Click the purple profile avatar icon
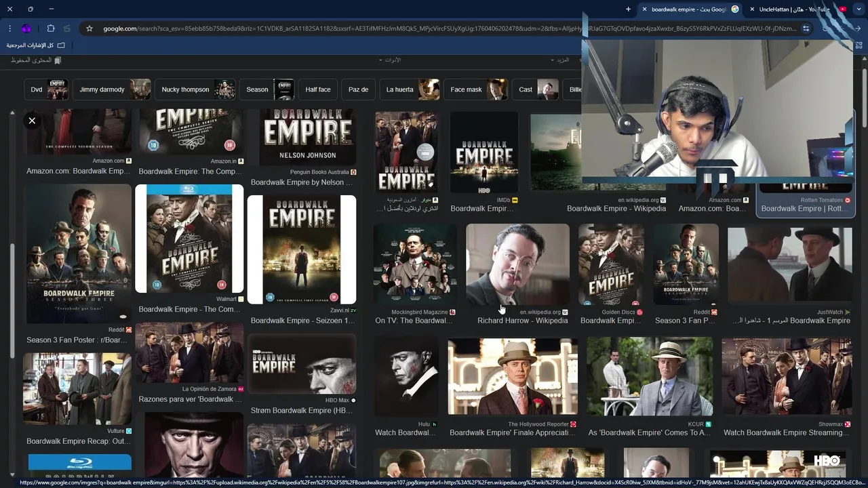Image resolution: width=868 pixels, height=488 pixels. [x=26, y=28]
